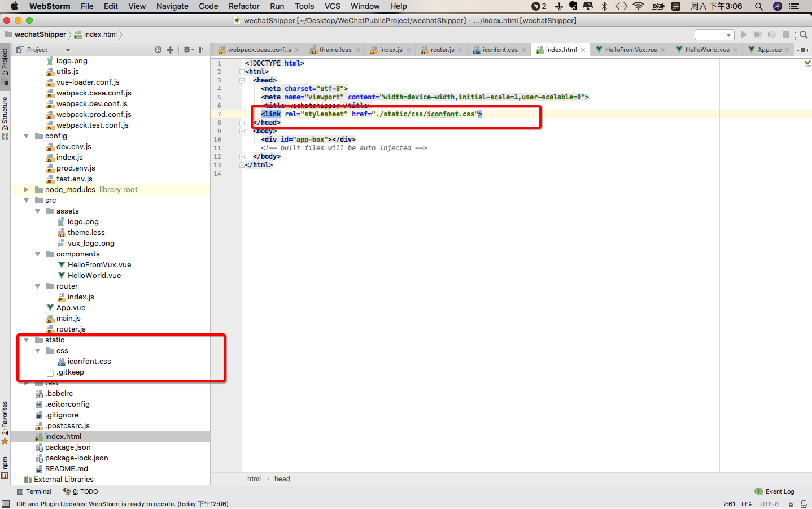Click the head breadcrumb below the editor
The height and width of the screenshot is (509, 812).
point(282,479)
